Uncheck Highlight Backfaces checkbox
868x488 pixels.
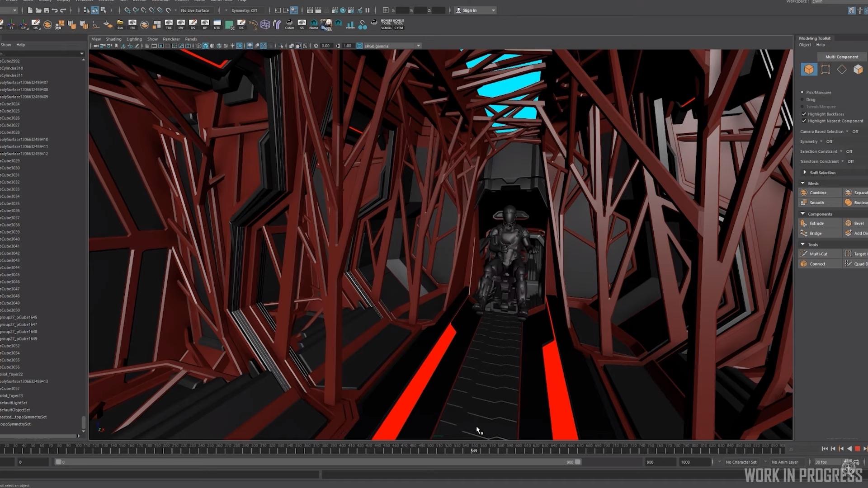804,114
